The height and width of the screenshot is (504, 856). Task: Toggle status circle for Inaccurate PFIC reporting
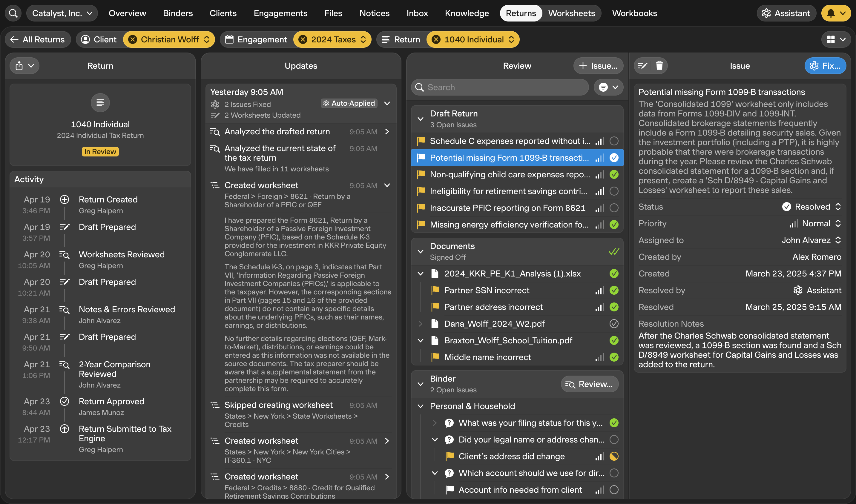coord(613,208)
